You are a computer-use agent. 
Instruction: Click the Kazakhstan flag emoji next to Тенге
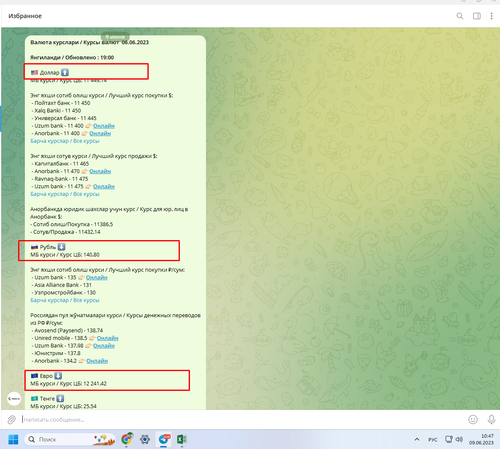tap(34, 399)
